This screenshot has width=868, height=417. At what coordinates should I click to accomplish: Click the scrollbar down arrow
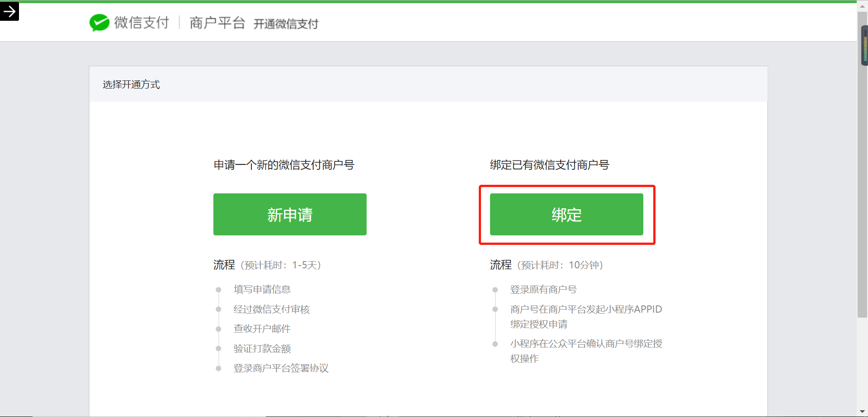[x=863, y=412]
